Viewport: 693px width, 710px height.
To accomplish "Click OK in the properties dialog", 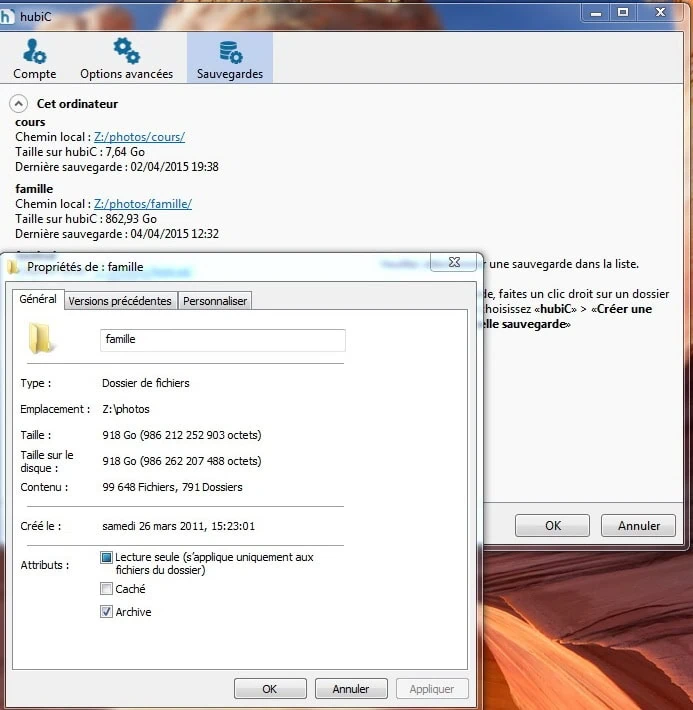I will [269, 689].
